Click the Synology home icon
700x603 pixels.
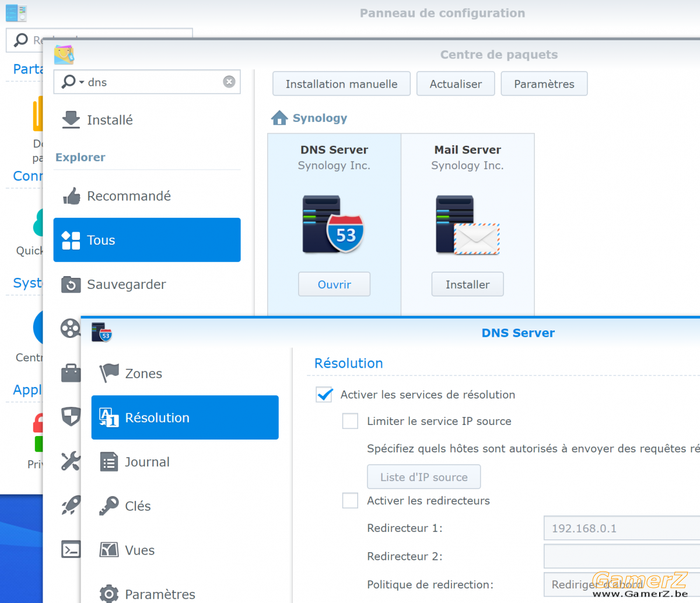(x=279, y=118)
